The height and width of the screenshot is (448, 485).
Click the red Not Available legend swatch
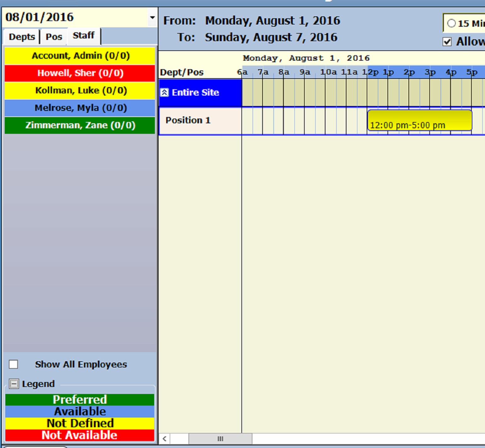point(80,435)
